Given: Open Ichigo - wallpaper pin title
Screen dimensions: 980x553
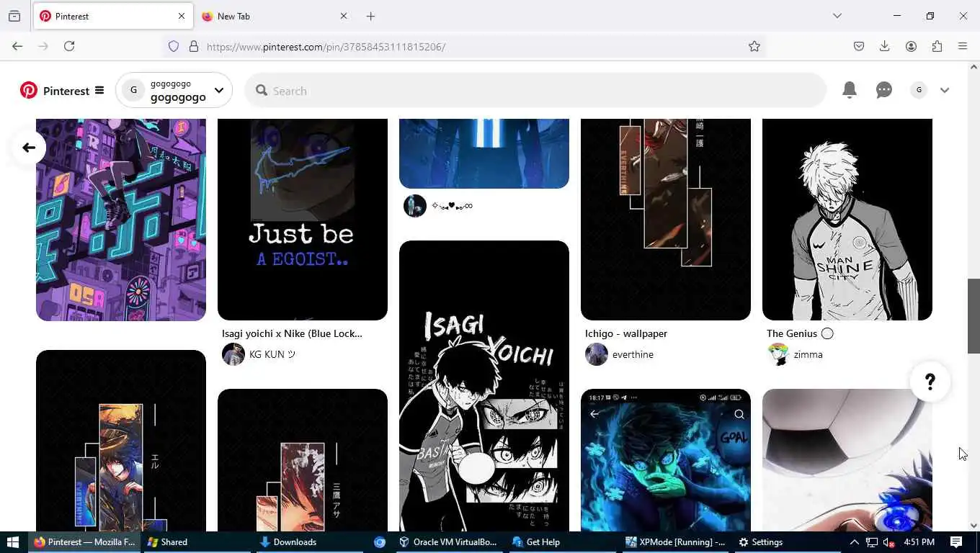Looking at the screenshot, I should [626, 333].
